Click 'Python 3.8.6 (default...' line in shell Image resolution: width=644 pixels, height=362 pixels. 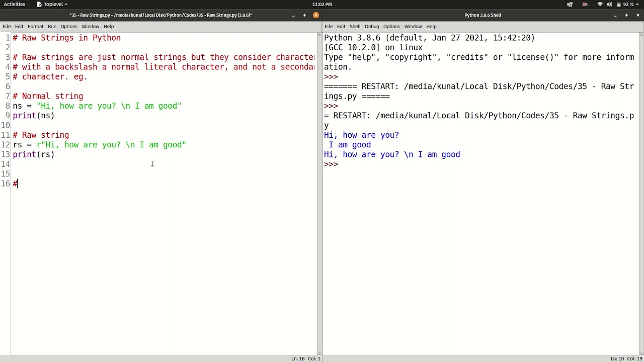(x=429, y=38)
